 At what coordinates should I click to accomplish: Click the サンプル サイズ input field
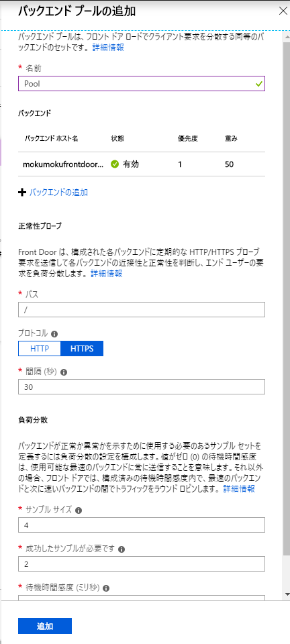click(142, 525)
